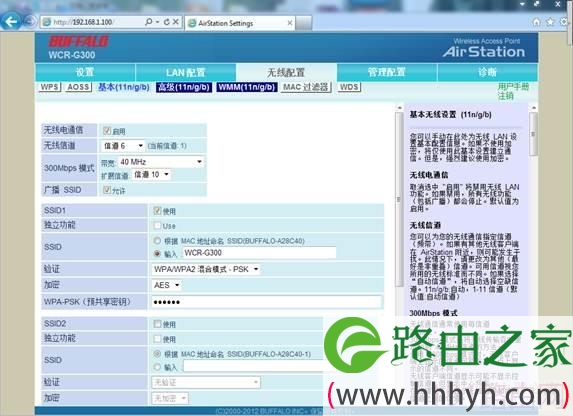Viewport: 573px width, 416px height.
Task: Open a new blank browser tab
Action: coord(304,23)
